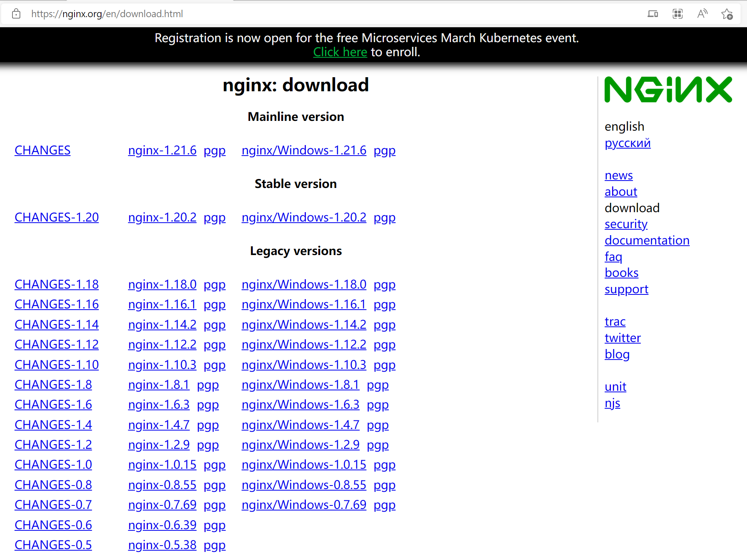Download nginx/Windows-1.18.0

[x=304, y=284]
